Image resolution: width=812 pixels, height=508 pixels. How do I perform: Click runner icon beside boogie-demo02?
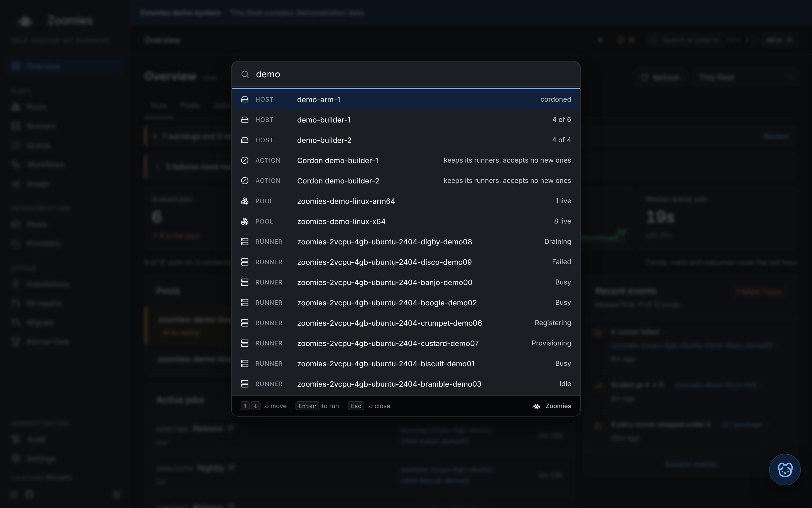[245, 303]
